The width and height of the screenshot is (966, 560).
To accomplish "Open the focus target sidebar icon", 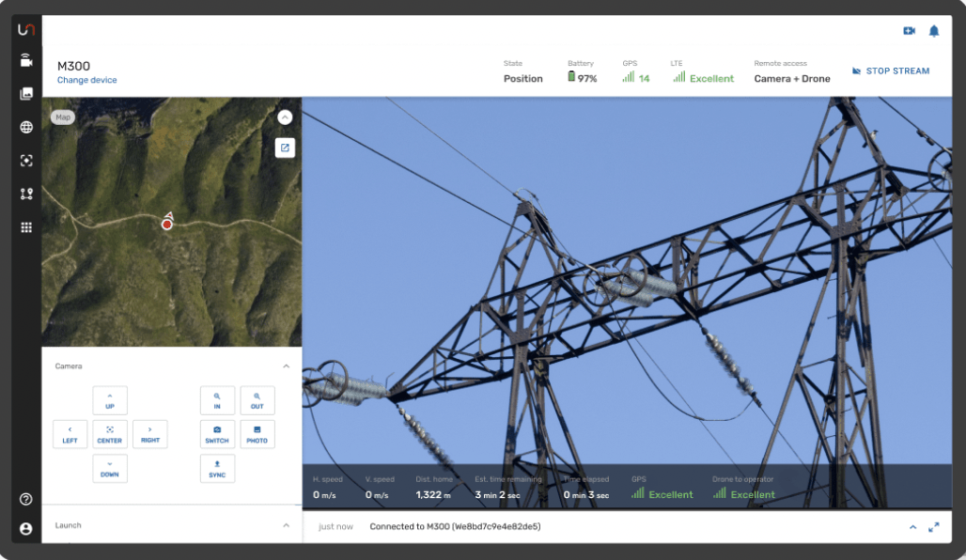I will click(26, 161).
